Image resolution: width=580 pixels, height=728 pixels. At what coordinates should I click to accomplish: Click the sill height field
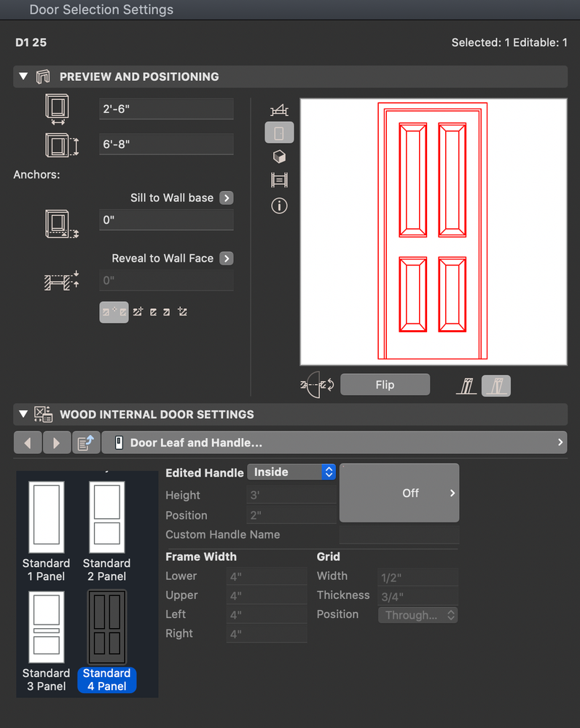[x=166, y=219]
